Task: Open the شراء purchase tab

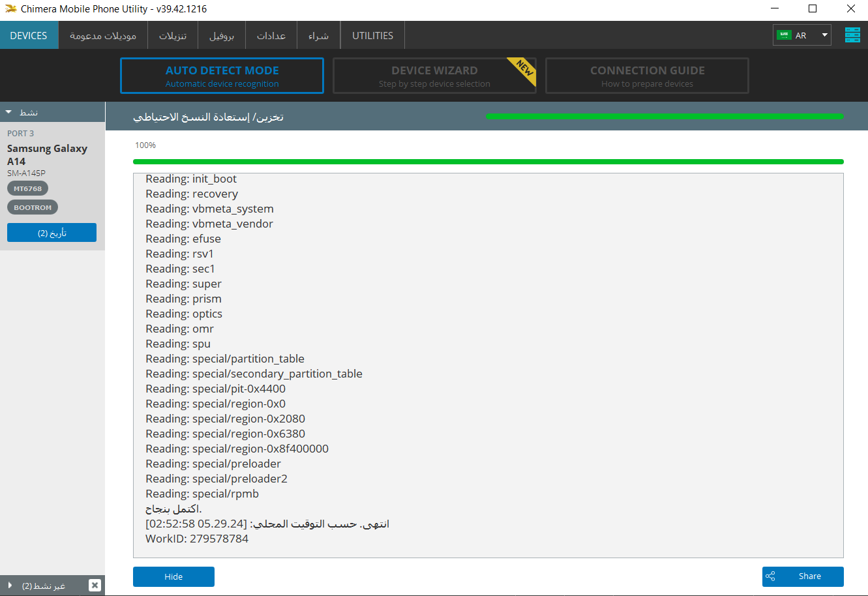Action: [x=319, y=35]
